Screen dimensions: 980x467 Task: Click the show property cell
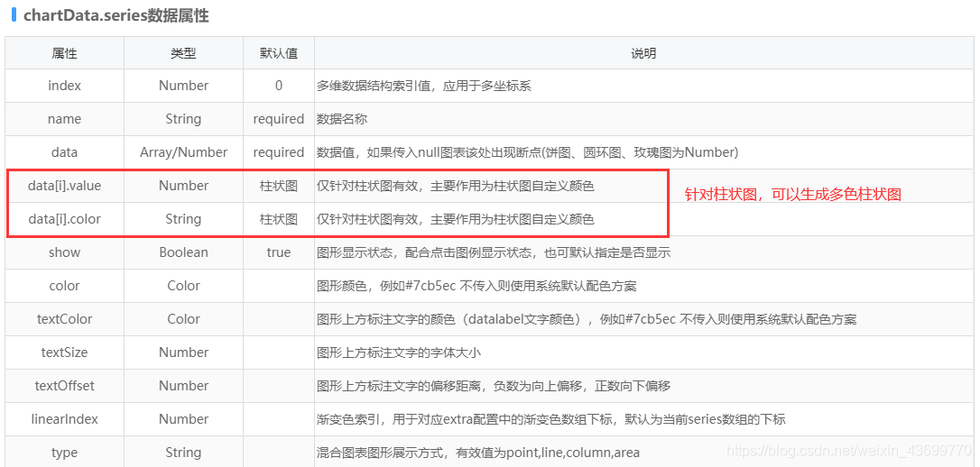coord(64,252)
